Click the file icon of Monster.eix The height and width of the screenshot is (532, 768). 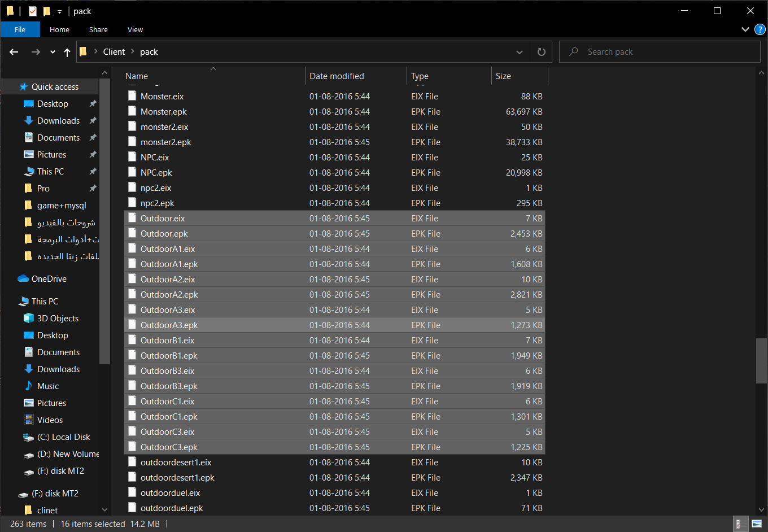pos(132,96)
